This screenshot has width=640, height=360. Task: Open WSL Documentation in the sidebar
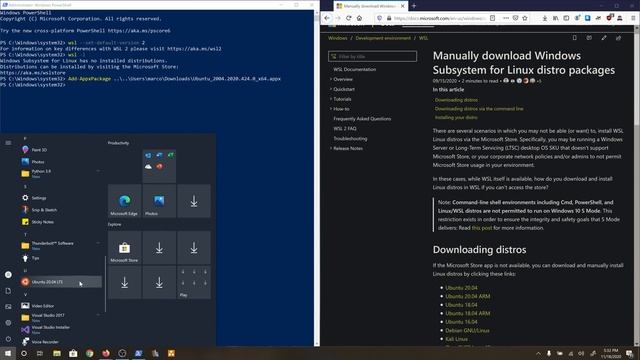355,69
